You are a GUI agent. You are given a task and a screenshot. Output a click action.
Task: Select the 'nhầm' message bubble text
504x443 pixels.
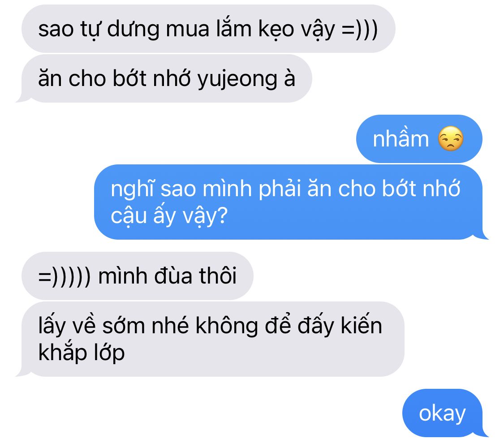click(x=401, y=139)
